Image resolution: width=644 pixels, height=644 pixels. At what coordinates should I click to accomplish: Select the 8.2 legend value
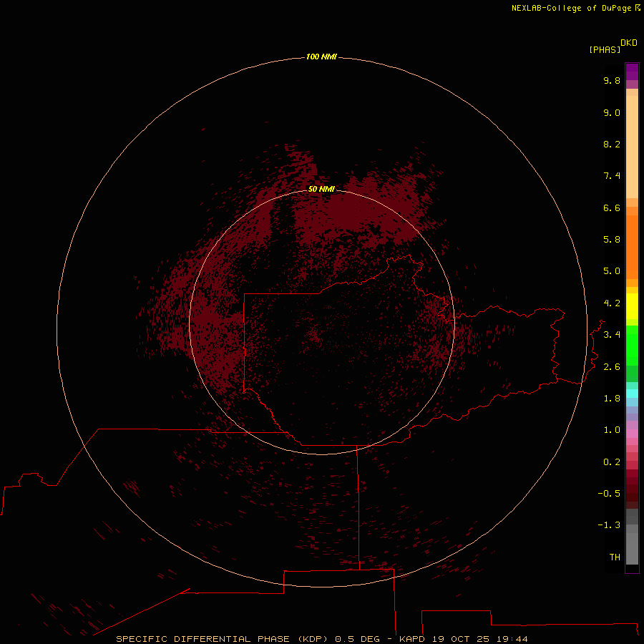pos(612,144)
